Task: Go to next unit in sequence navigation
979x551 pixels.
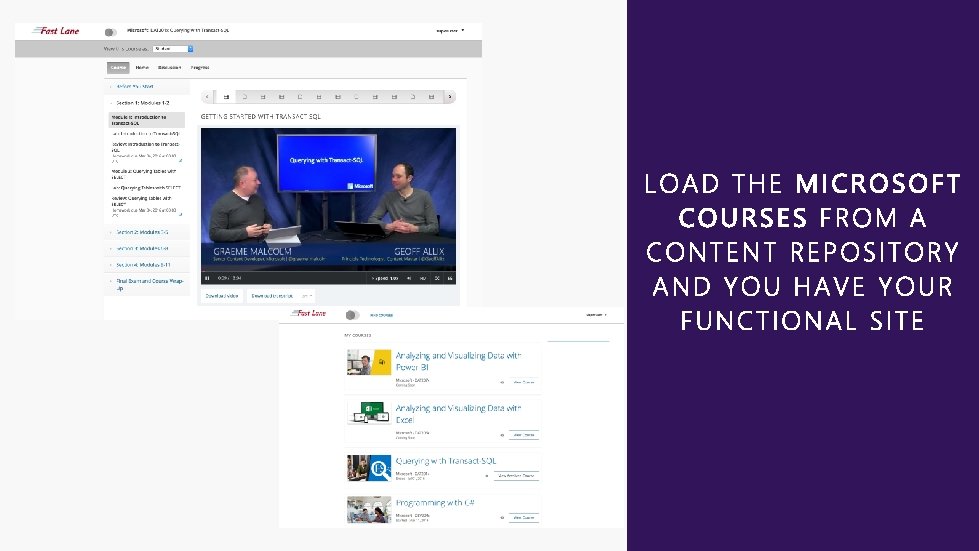Action: (x=449, y=97)
